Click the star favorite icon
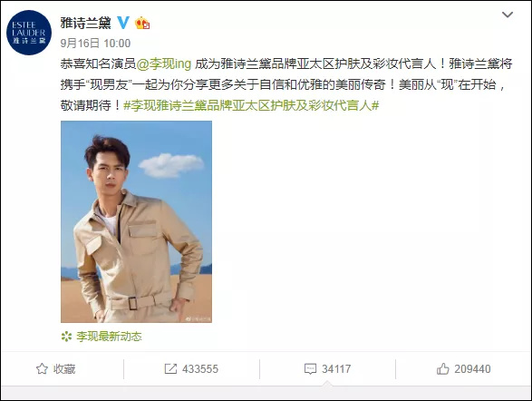532x401 pixels. pyautogui.click(x=42, y=368)
